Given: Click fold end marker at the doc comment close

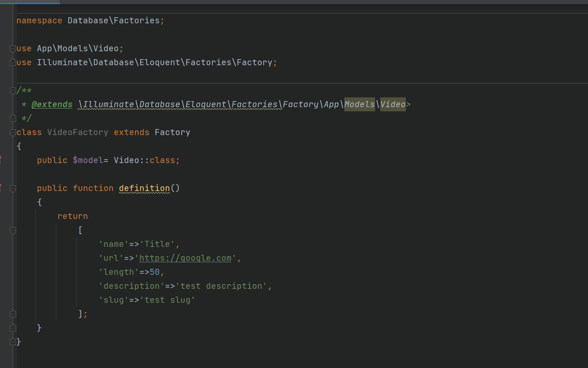Looking at the screenshot, I should 13,118.
